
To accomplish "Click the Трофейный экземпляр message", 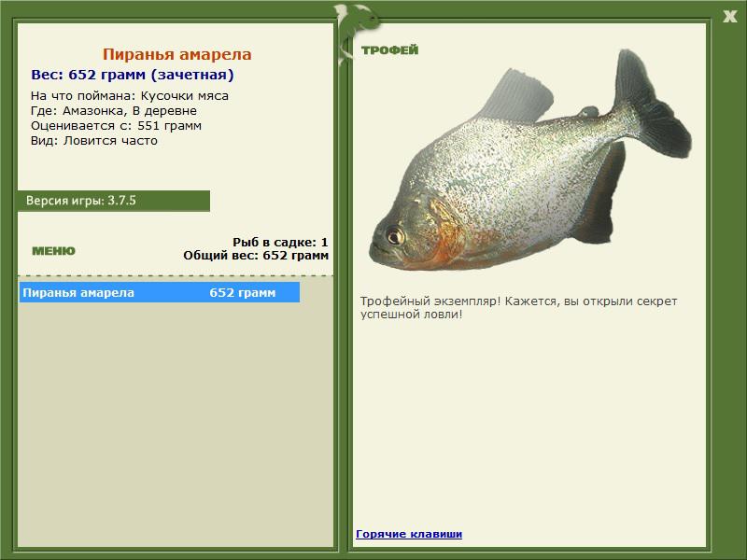I will click(518, 308).
